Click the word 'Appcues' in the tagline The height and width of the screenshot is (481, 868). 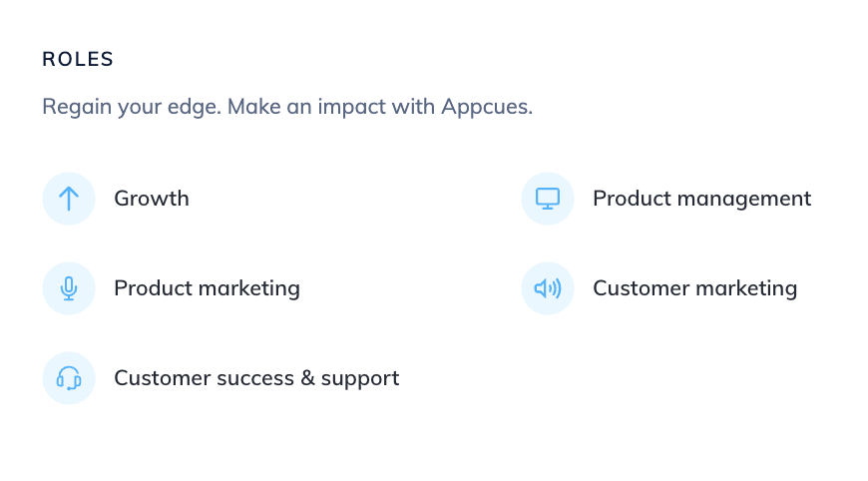click(486, 106)
